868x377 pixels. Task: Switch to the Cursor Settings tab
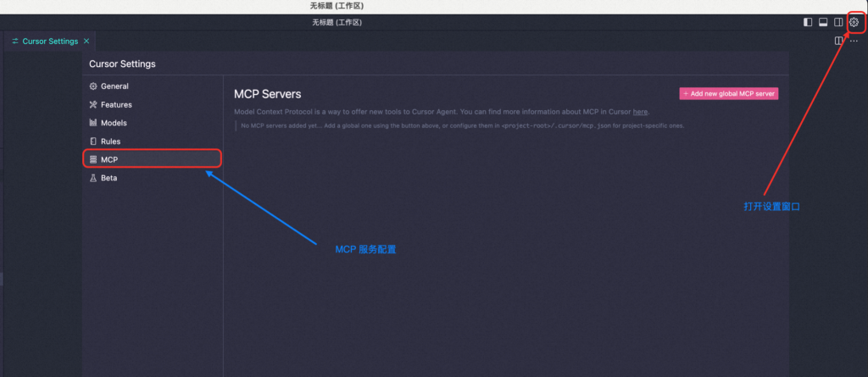(50, 41)
